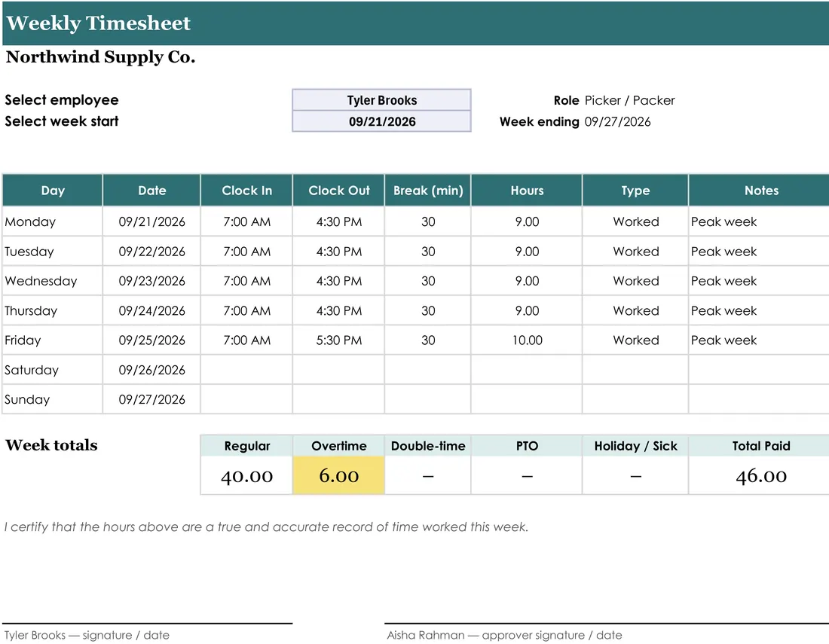Select the Regular total 40.00
Image resolution: width=829 pixels, height=644 pixels.
246,475
